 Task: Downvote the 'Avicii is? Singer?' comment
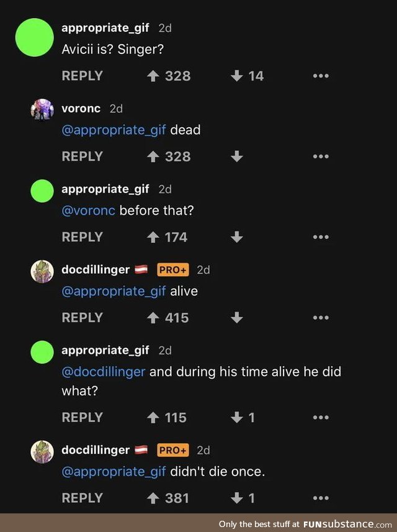pyautogui.click(x=236, y=76)
